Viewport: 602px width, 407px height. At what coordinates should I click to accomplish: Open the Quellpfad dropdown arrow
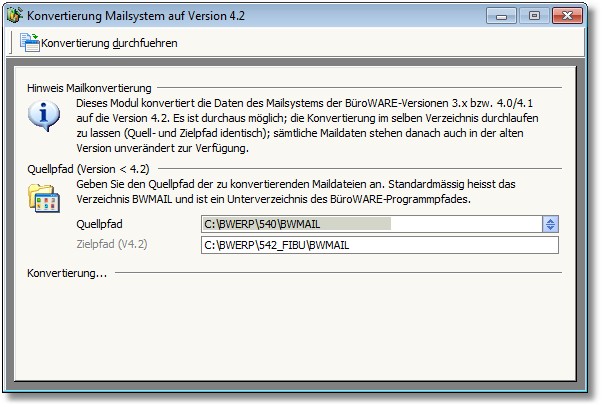click(x=550, y=224)
